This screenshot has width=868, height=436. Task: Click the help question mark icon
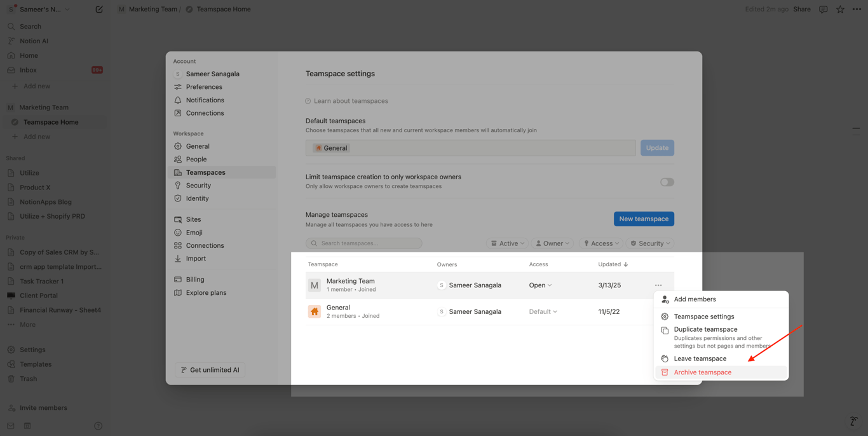coord(98,426)
